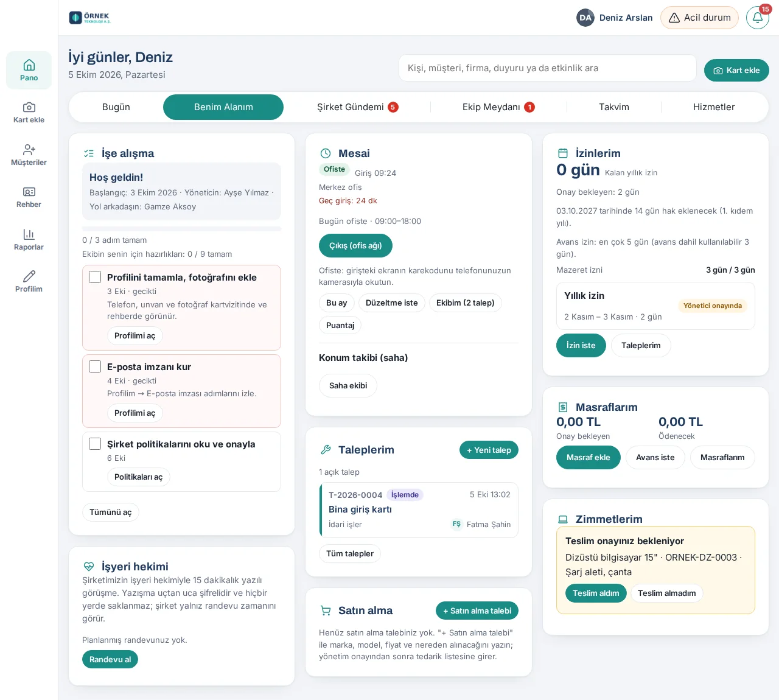Viewport: 779px width, 700px height.
Task: Mark 'Şirket politikalarını oku ve onayla' done
Action: (x=95, y=444)
